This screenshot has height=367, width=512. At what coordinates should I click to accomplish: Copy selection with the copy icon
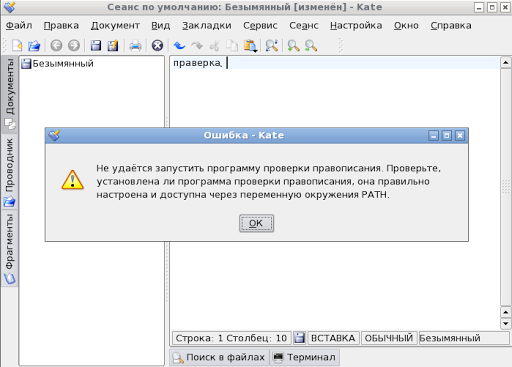(232, 45)
